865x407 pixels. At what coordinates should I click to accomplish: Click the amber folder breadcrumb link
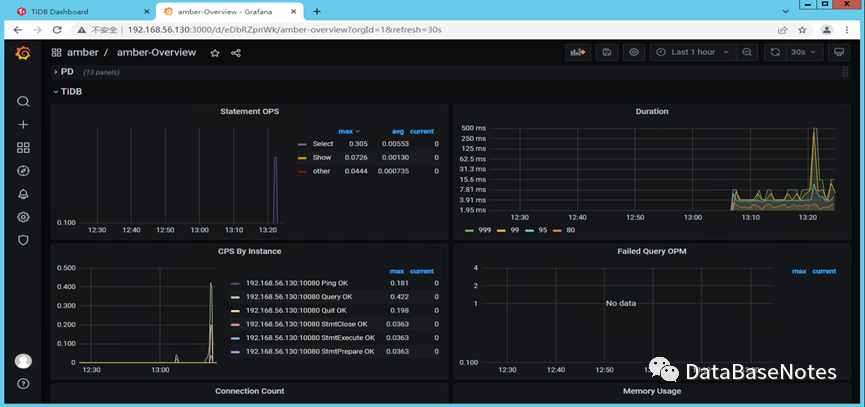82,53
